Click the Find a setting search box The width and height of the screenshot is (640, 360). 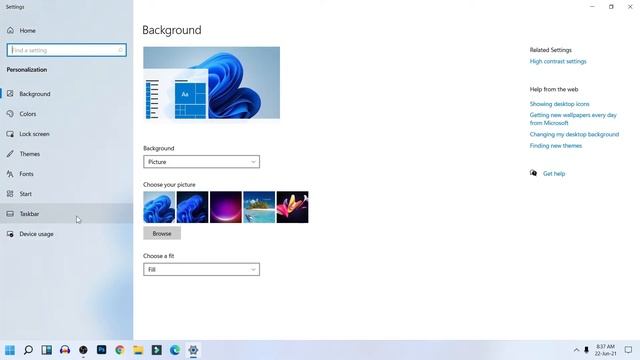click(x=67, y=50)
